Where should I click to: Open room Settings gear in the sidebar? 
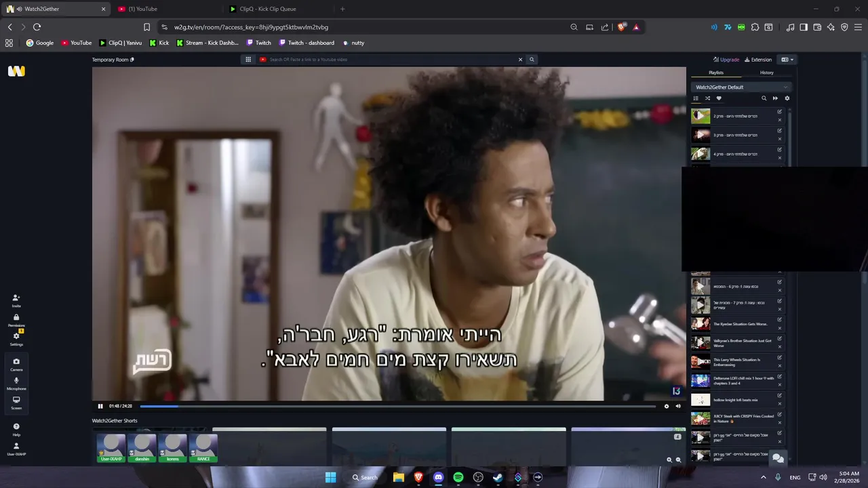pos(16,339)
